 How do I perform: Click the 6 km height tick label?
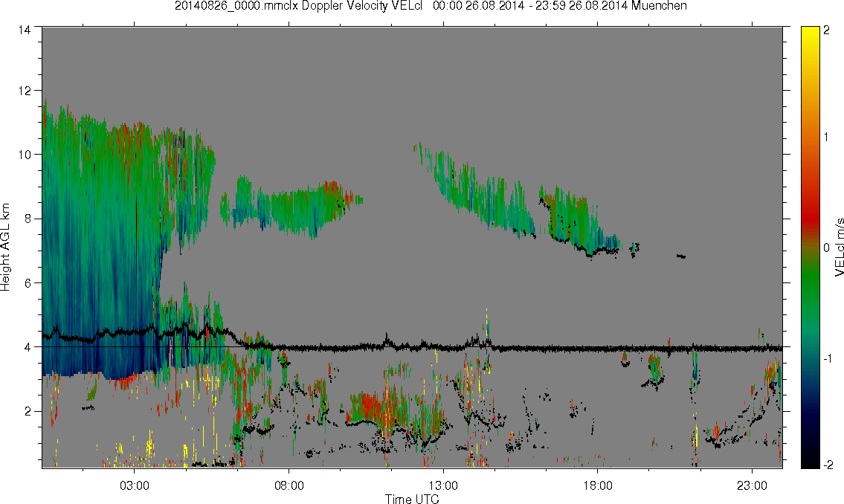click(x=28, y=283)
